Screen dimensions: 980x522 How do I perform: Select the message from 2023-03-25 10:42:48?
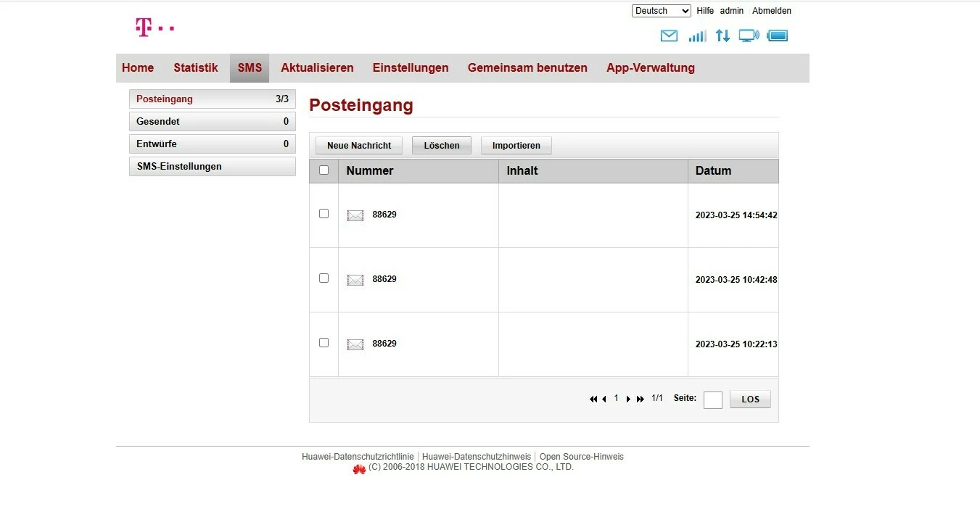(x=324, y=278)
